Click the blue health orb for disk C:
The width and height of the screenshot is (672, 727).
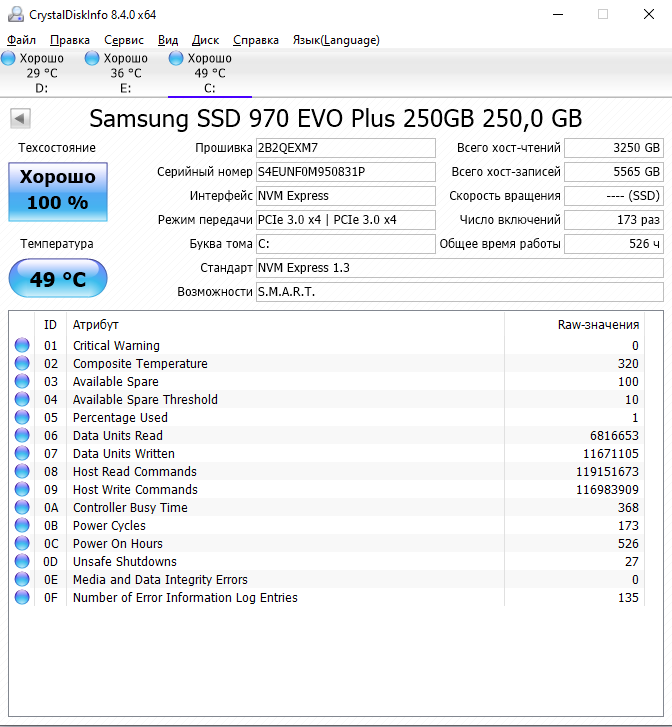pos(176,58)
